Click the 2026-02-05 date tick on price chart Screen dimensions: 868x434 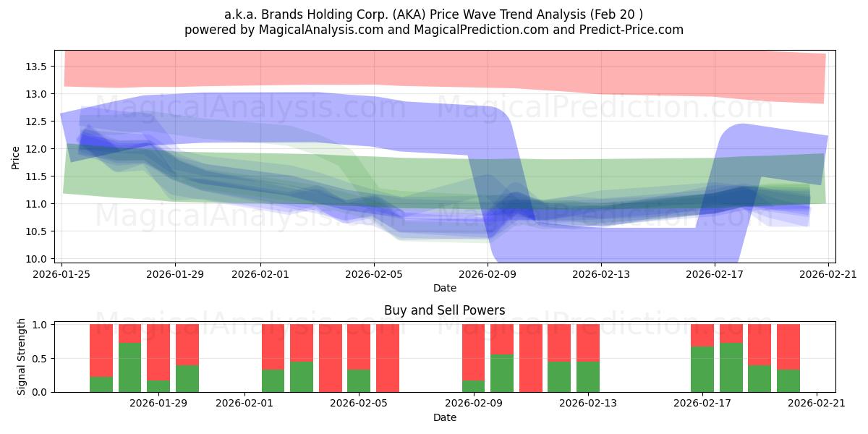[374, 274]
